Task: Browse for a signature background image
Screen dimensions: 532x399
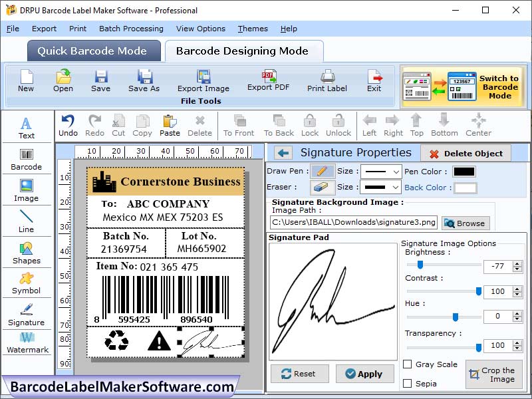Action: [465, 223]
